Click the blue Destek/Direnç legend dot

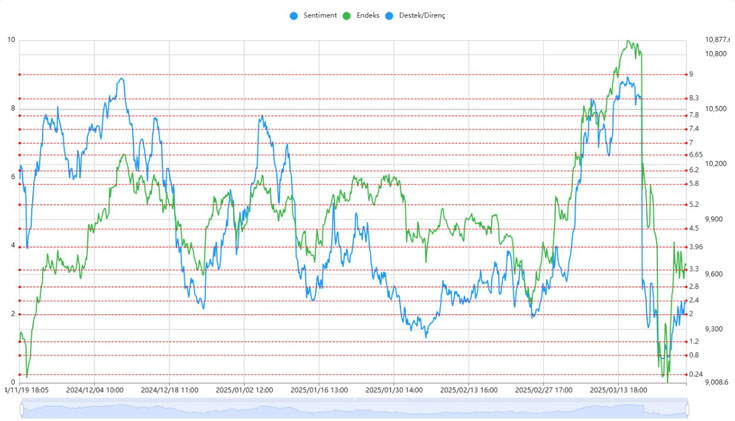click(389, 16)
